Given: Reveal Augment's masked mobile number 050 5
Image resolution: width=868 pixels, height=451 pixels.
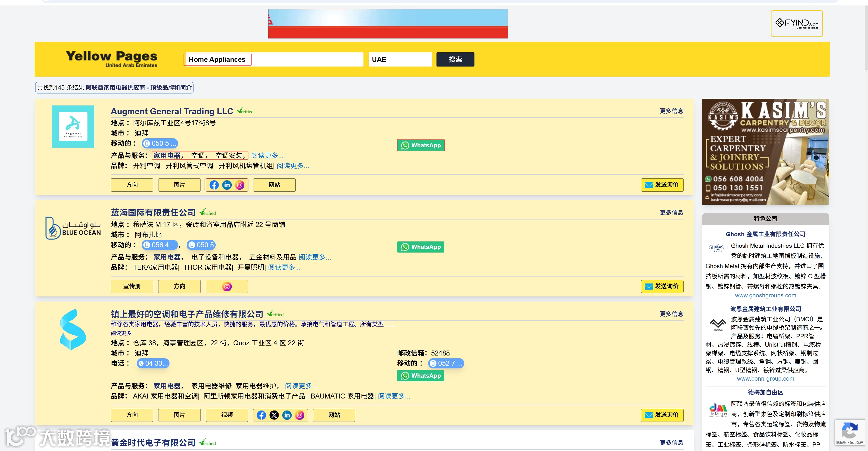Looking at the screenshot, I should 160,143.
